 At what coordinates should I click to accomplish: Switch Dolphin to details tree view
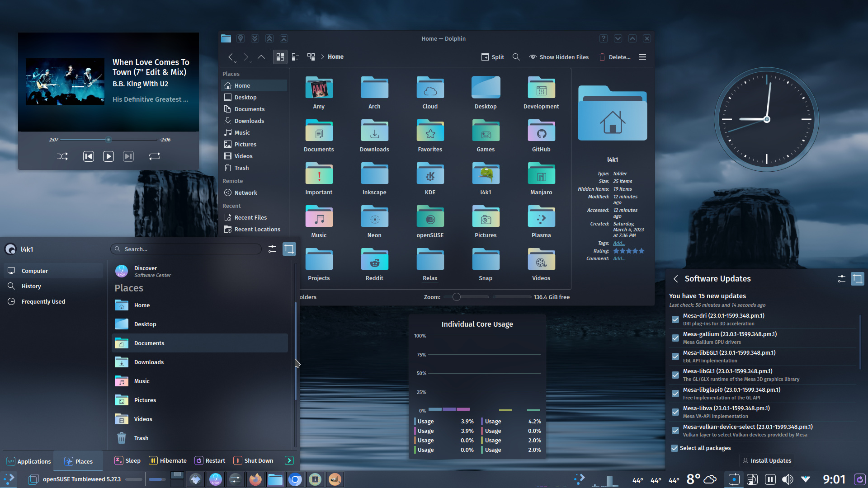311,57
